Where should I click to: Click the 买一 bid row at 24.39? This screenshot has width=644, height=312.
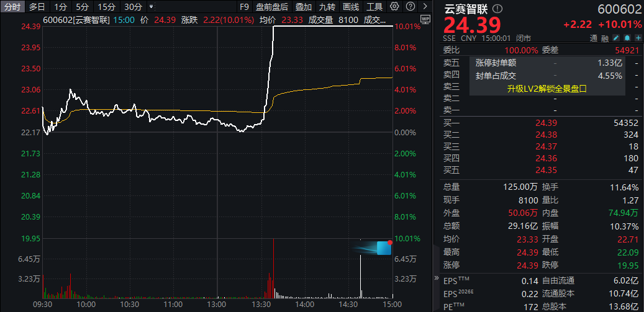pyautogui.click(x=540, y=123)
